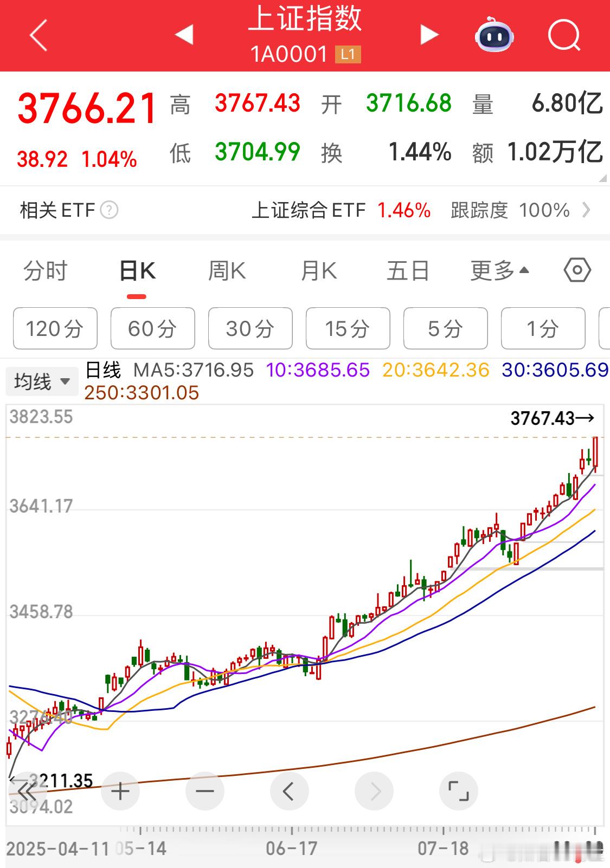The width and height of the screenshot is (610, 868).
Task: Zoom out chart with minus button
Action: [205, 792]
